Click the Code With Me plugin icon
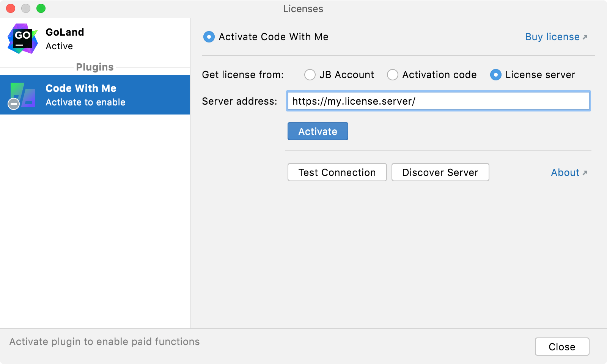 click(x=24, y=95)
